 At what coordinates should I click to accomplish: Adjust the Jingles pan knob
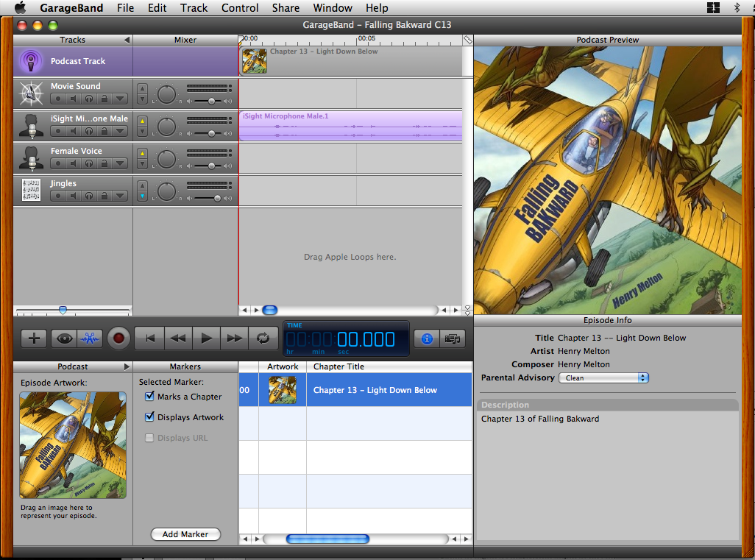(x=166, y=191)
